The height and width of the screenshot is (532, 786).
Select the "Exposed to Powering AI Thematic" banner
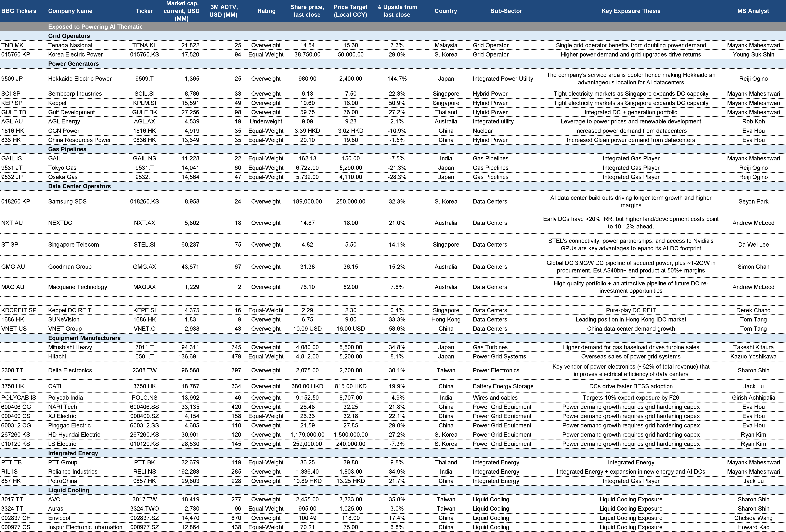95,27
